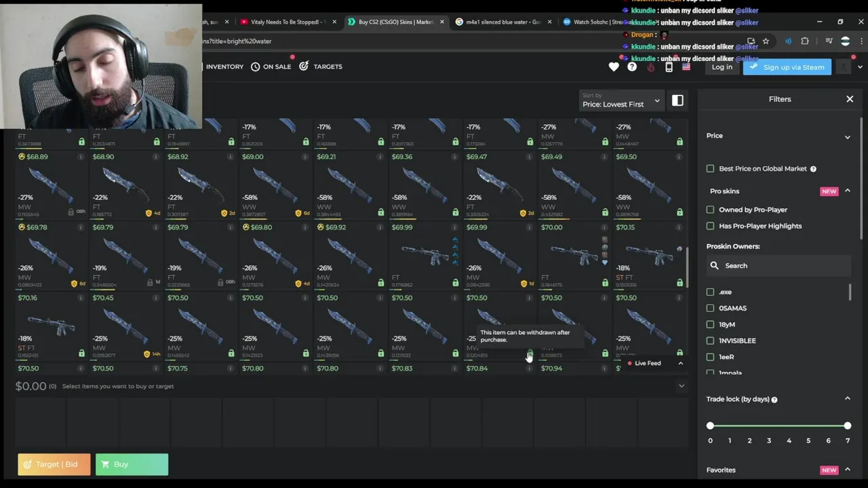Click the yellow shield on $69.78 item
This screenshot has width=868, height=488.
(x=74, y=283)
